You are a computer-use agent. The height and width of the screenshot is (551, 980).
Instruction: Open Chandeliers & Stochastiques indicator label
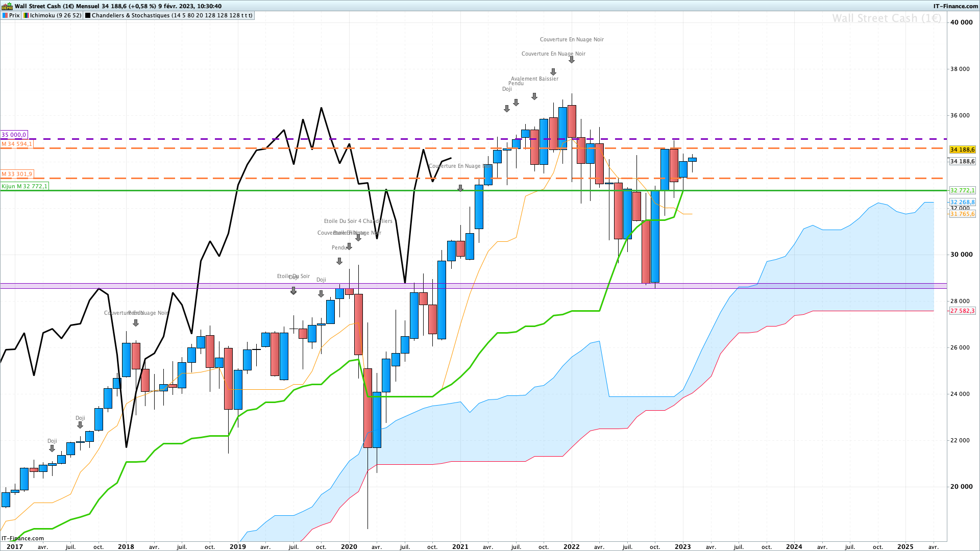[x=171, y=15]
